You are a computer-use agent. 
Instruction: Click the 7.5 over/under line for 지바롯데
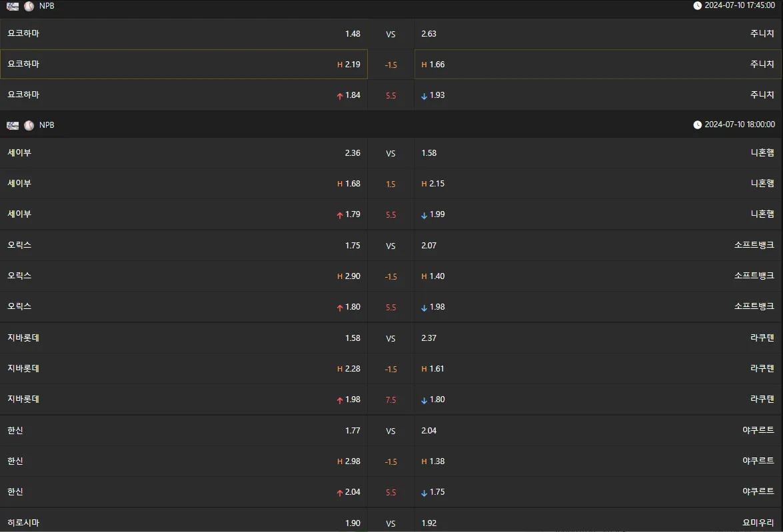tap(391, 399)
